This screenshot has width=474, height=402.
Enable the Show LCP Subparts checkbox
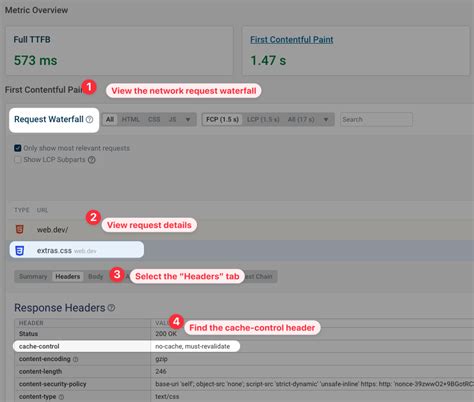[18, 160]
